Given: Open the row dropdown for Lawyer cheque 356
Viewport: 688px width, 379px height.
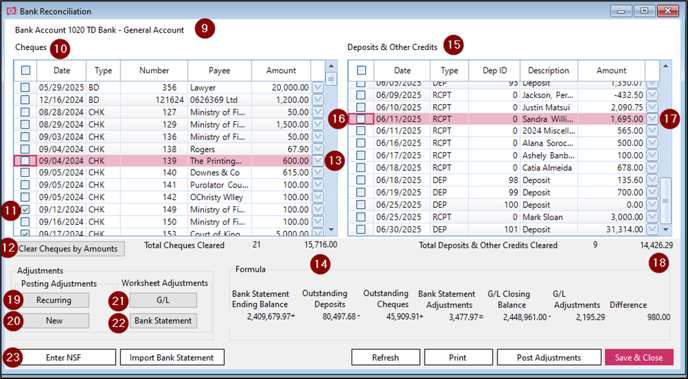Looking at the screenshot, I should (318, 87).
